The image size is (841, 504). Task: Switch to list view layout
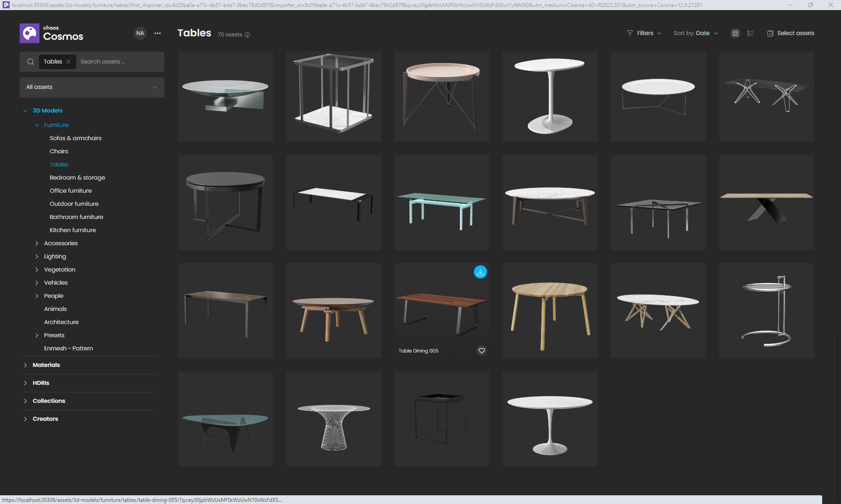tap(750, 33)
